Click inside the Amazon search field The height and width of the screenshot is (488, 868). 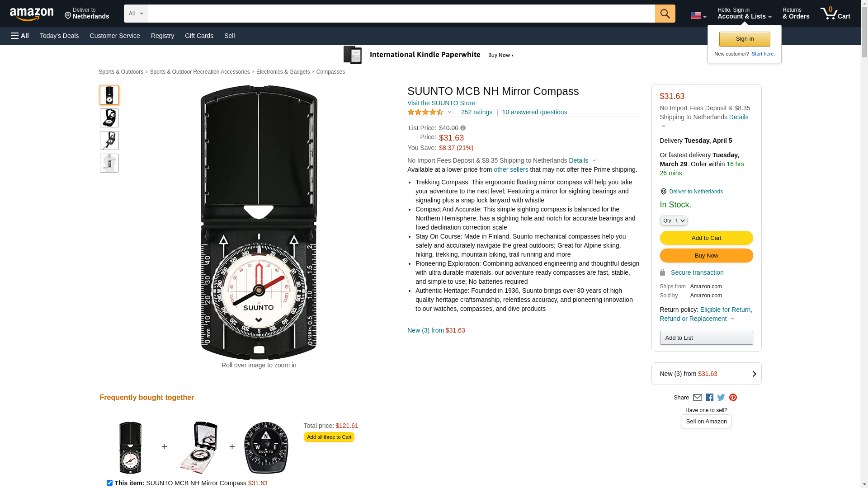coord(401,14)
